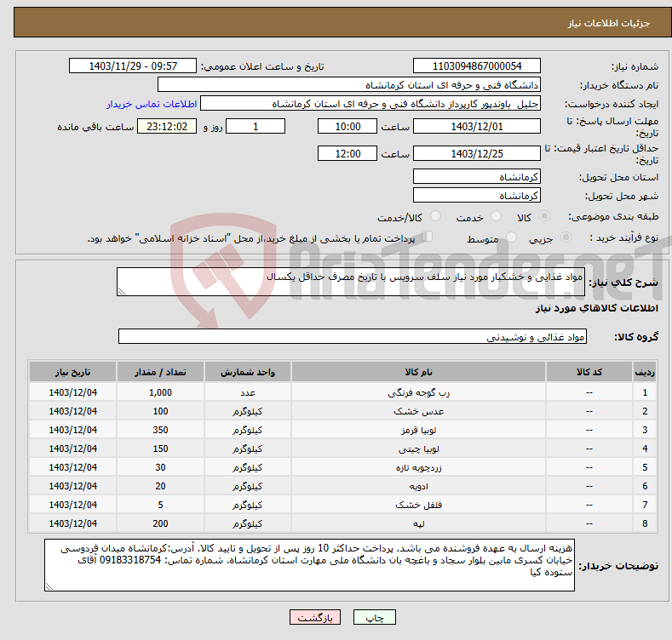Click the چاپ print button

374,617
